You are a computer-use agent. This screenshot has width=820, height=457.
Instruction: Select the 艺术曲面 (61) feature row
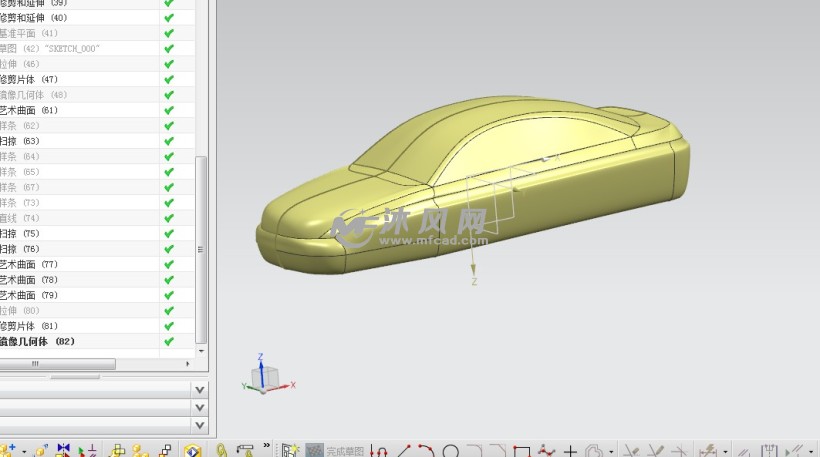pos(97,110)
